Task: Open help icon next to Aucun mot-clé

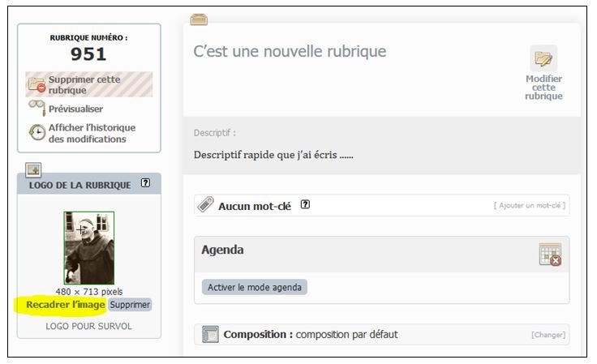Action: 305,204
